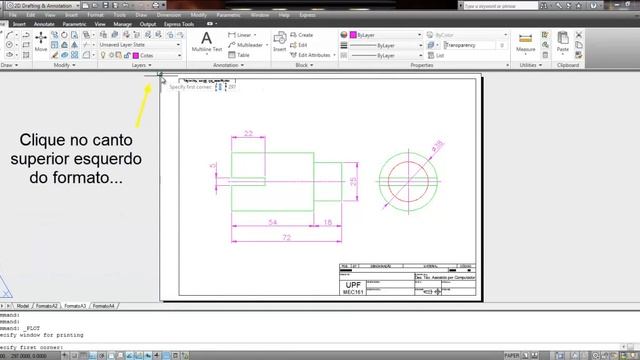
Task: Click the keyword search input field
Action: (x=501, y=6)
